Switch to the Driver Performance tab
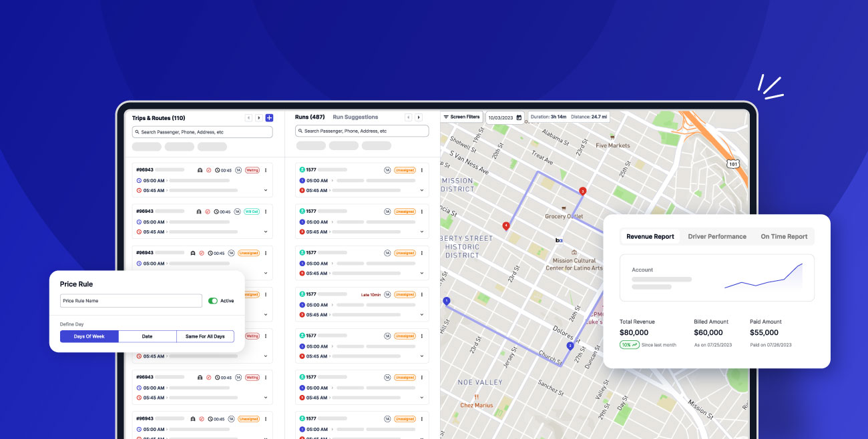Screen dimensions: 868x439 tap(717, 236)
